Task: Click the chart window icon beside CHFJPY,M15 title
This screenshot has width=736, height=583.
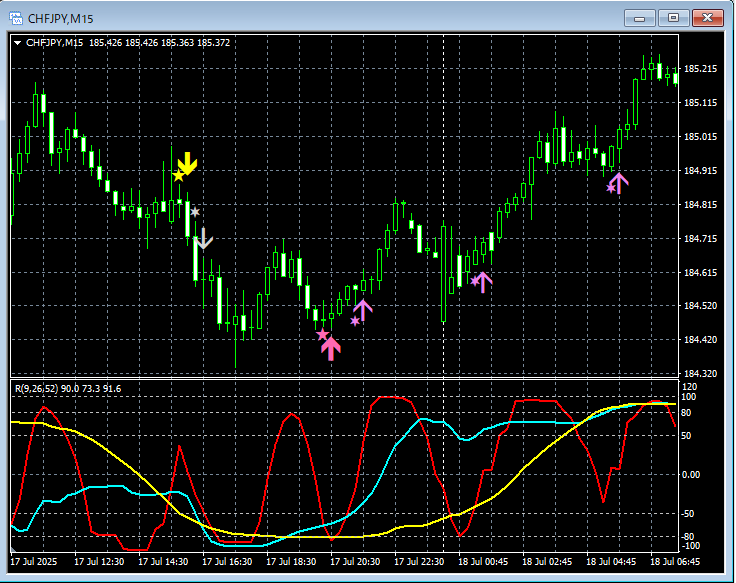Action: (16, 18)
